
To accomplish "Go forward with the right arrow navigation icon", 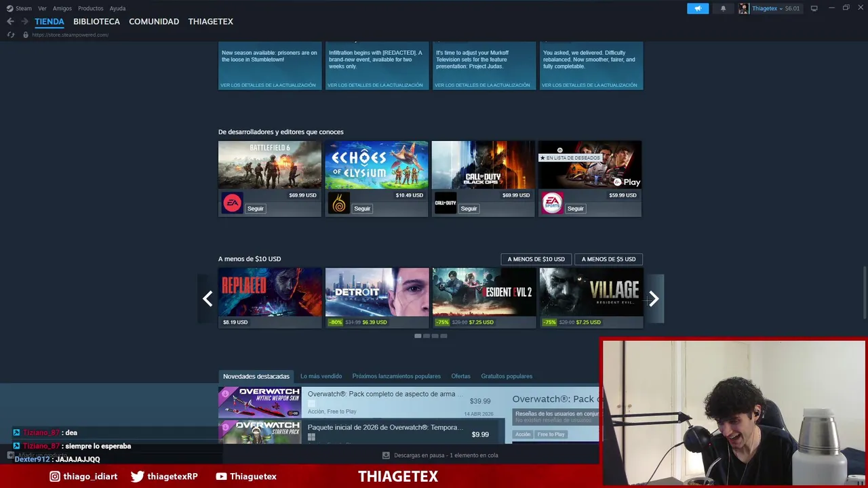I will pyautogui.click(x=24, y=22).
